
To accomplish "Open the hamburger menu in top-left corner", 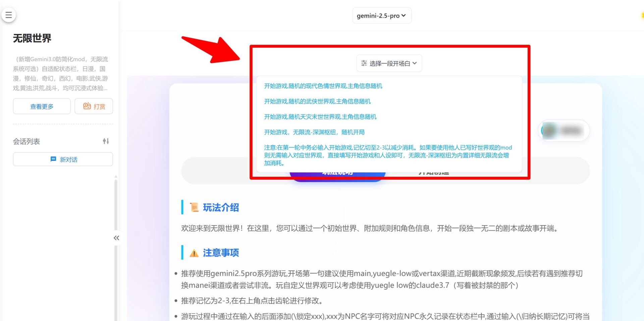I will pyautogui.click(x=8, y=15).
